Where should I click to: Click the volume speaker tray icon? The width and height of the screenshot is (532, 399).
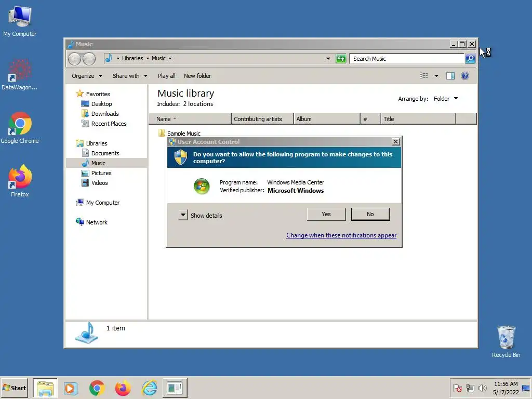[x=482, y=388]
